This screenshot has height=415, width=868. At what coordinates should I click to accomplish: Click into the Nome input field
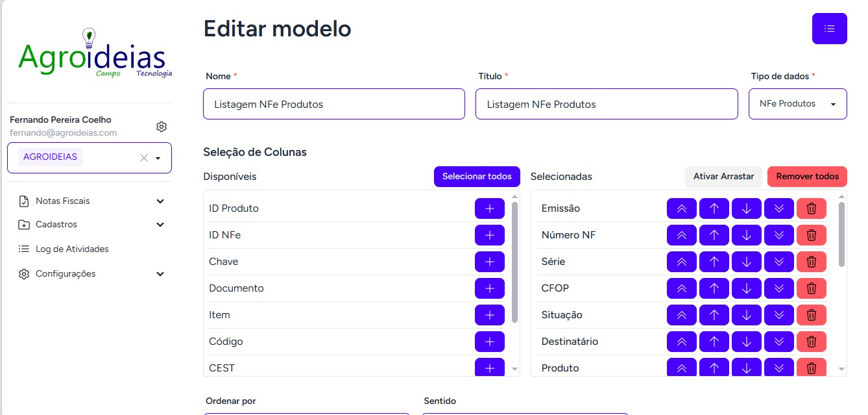(x=333, y=104)
